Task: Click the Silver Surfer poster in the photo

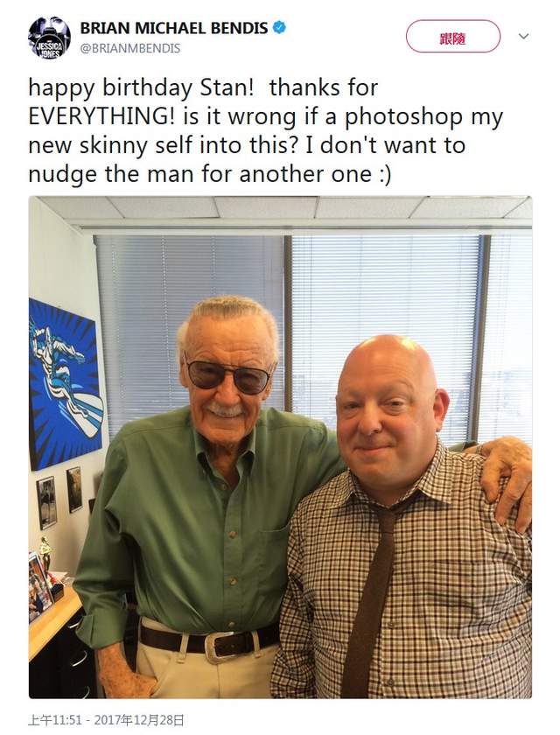Action: click(x=65, y=384)
